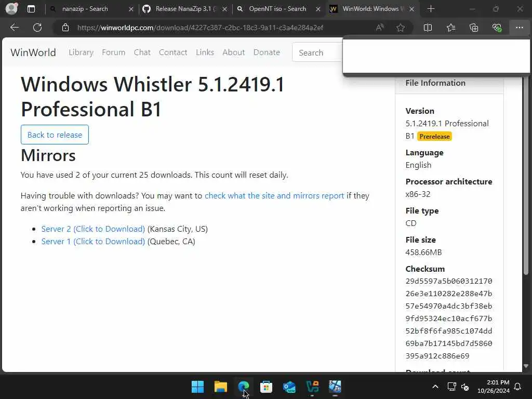The width and height of the screenshot is (532, 399).
Task: Open the Library nav item
Action: [81, 52]
